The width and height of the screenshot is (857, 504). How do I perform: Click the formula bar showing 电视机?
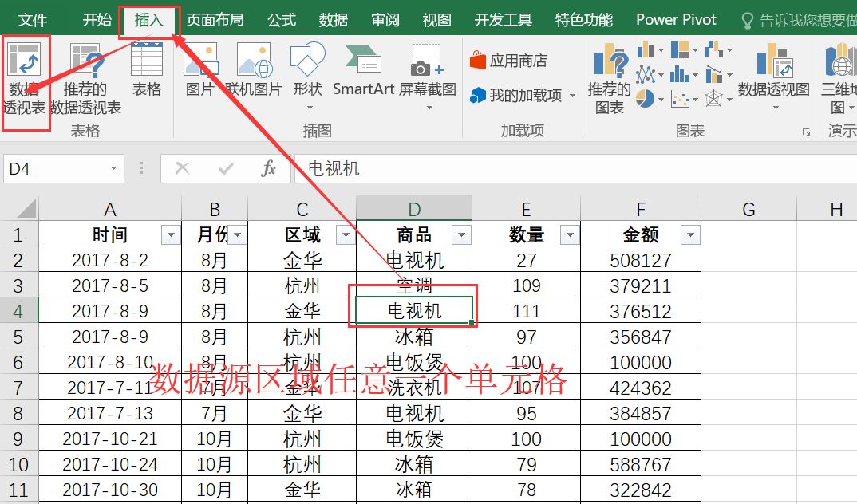[575, 169]
